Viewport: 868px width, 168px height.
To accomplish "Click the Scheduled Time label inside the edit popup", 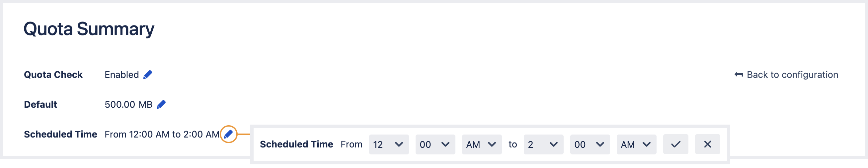I will tap(296, 144).
